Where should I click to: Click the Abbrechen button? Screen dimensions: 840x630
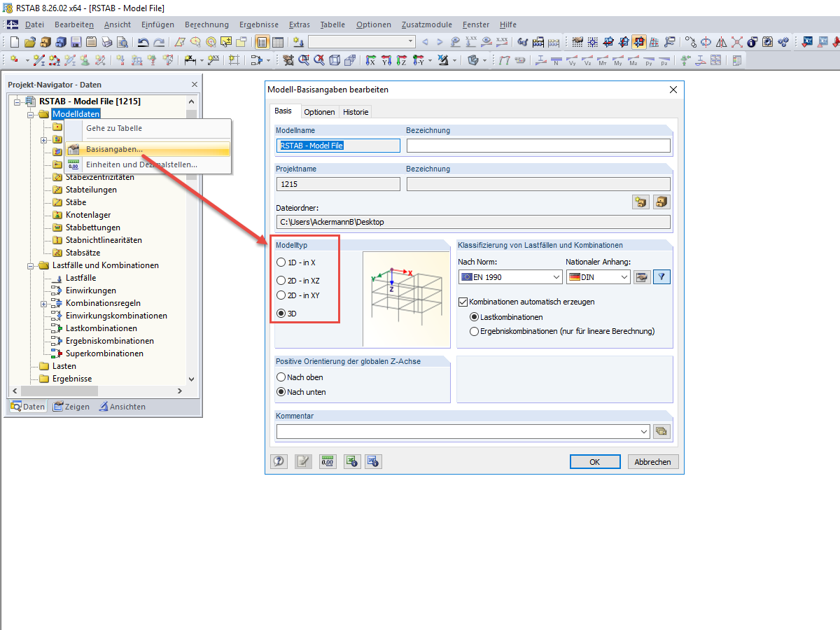click(x=653, y=462)
